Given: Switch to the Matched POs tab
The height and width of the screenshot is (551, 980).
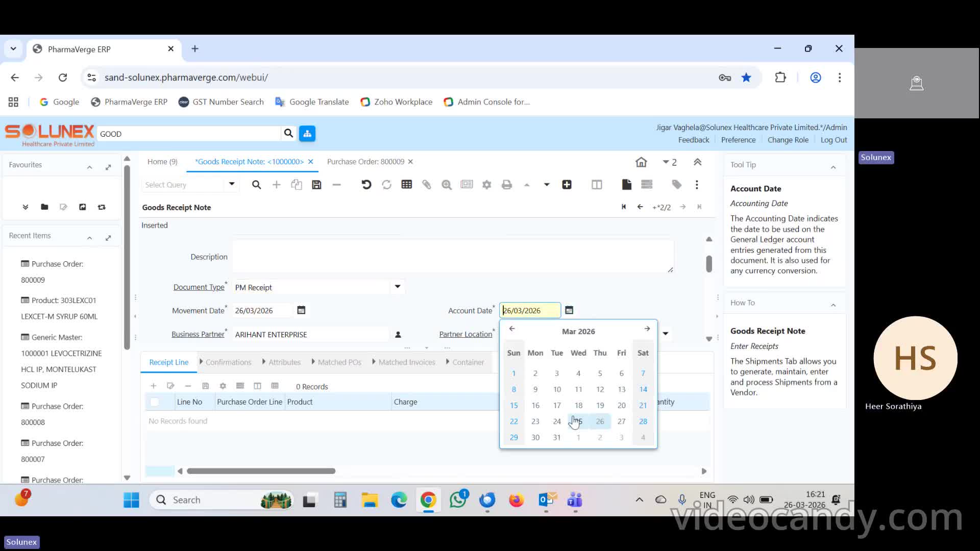Looking at the screenshot, I should [339, 362].
